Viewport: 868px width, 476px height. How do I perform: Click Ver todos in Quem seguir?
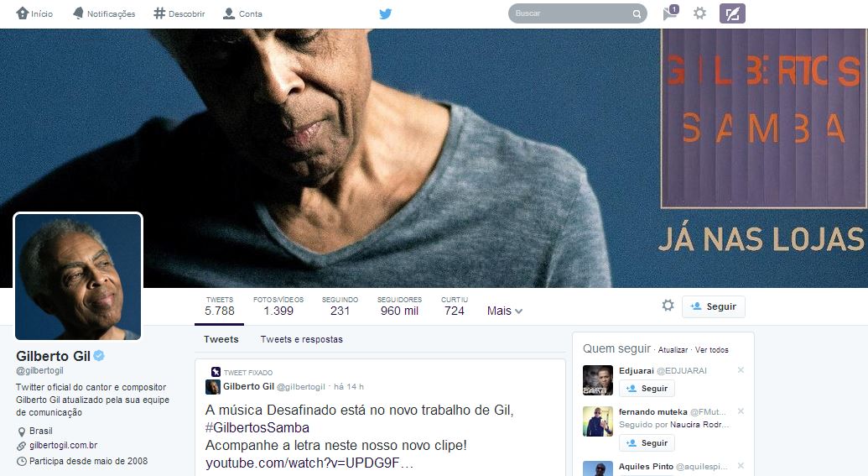tap(712, 350)
